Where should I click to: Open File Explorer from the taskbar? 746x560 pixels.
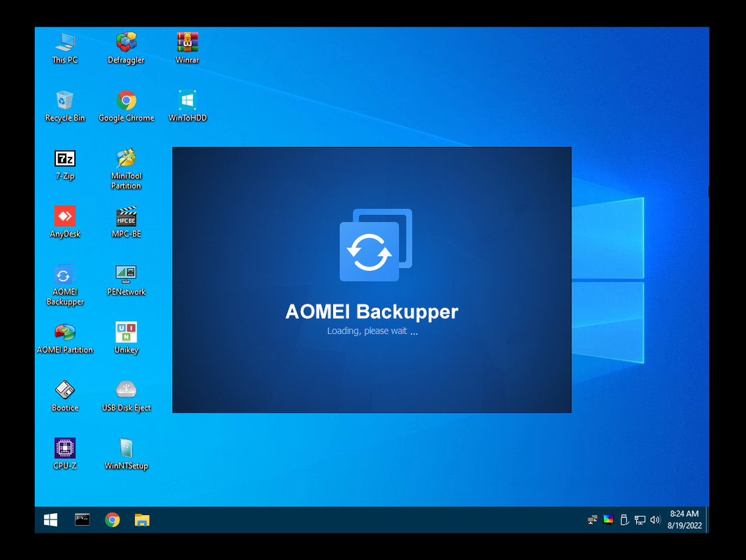point(142,520)
